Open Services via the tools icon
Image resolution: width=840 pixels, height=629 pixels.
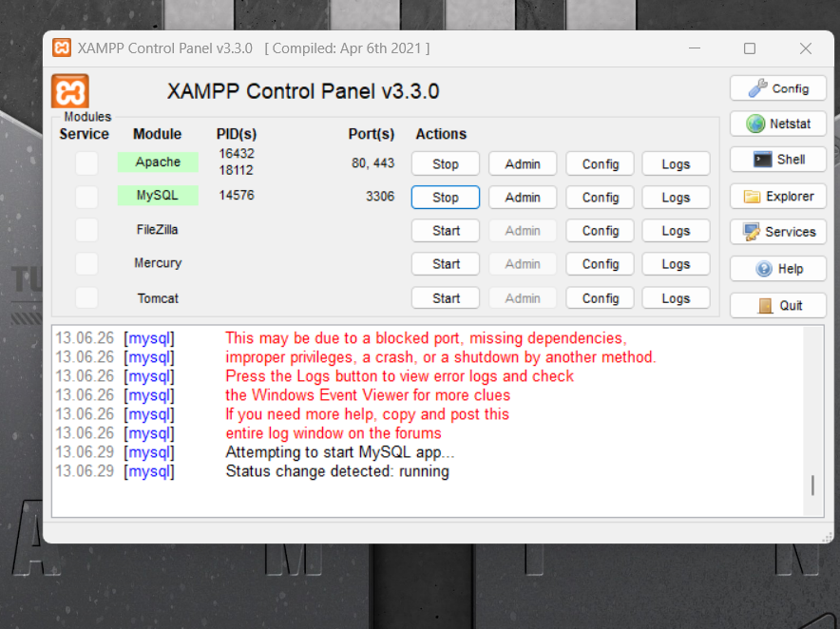click(x=751, y=232)
